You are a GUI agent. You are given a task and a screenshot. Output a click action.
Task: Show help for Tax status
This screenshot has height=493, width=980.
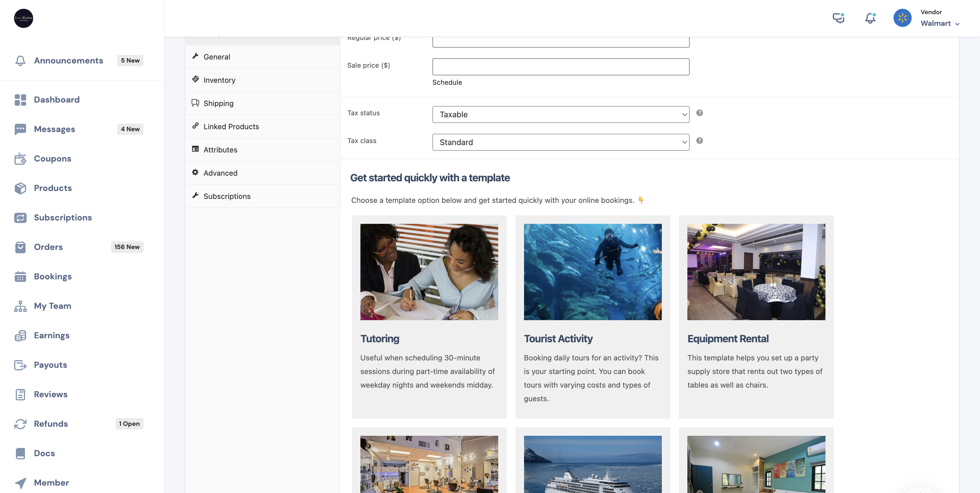[x=700, y=113]
